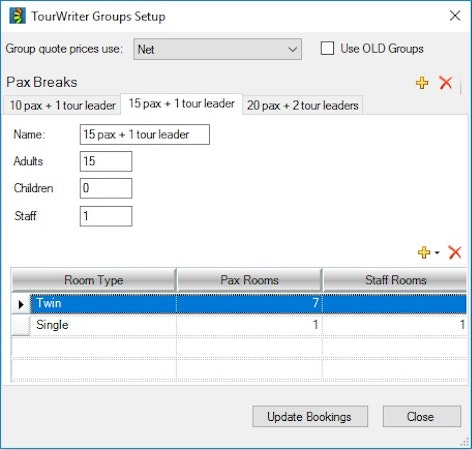The width and height of the screenshot is (472, 450).
Task: Click the row header of Single row
Action: click(x=21, y=325)
